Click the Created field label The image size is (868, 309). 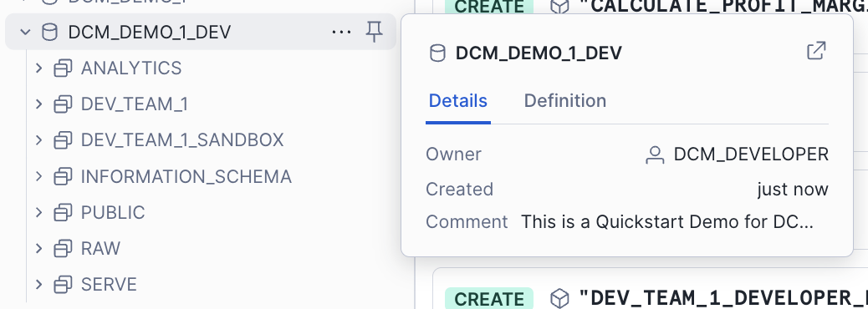pyautogui.click(x=459, y=190)
